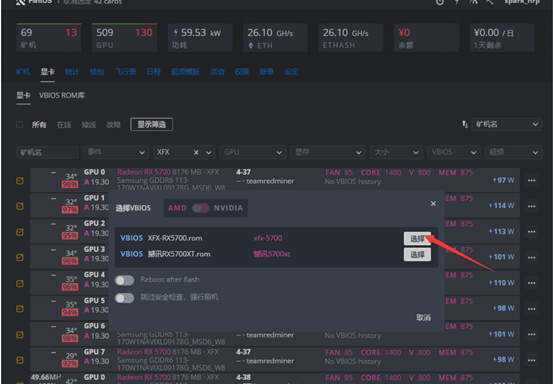Image resolution: width=553 pixels, height=384 pixels.
Task: Open the three-dot menu for GPU 7
Action: coord(531,360)
